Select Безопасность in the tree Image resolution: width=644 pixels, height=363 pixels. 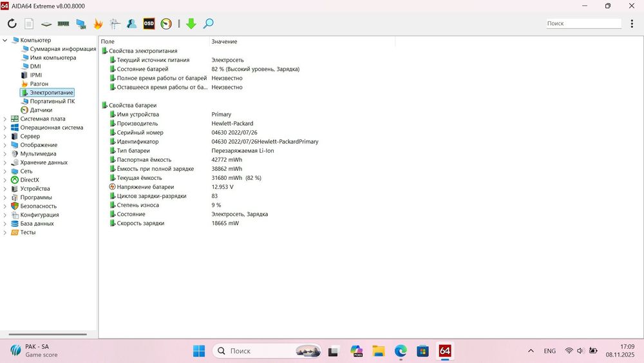(x=39, y=206)
